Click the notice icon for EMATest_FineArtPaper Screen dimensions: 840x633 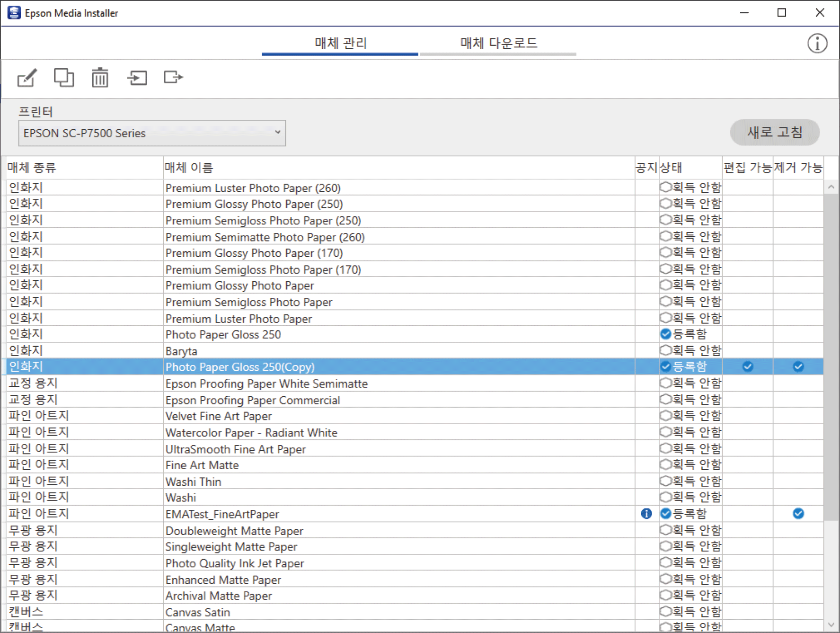[646, 514]
